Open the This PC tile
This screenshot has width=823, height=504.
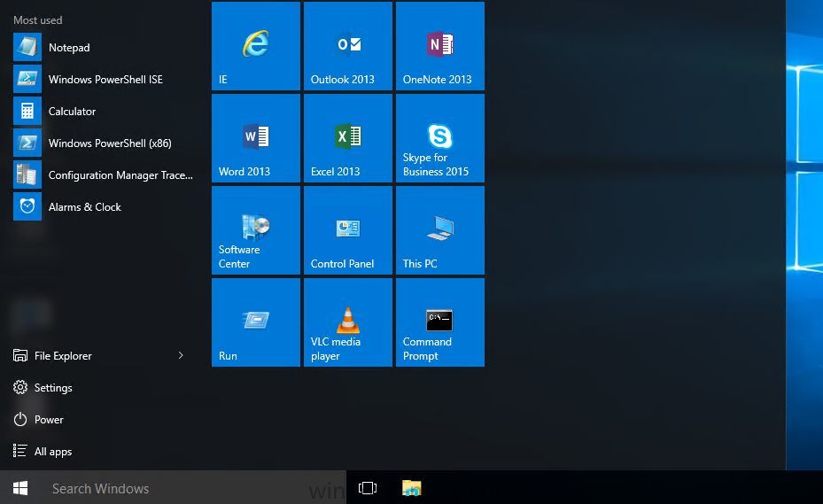point(439,230)
